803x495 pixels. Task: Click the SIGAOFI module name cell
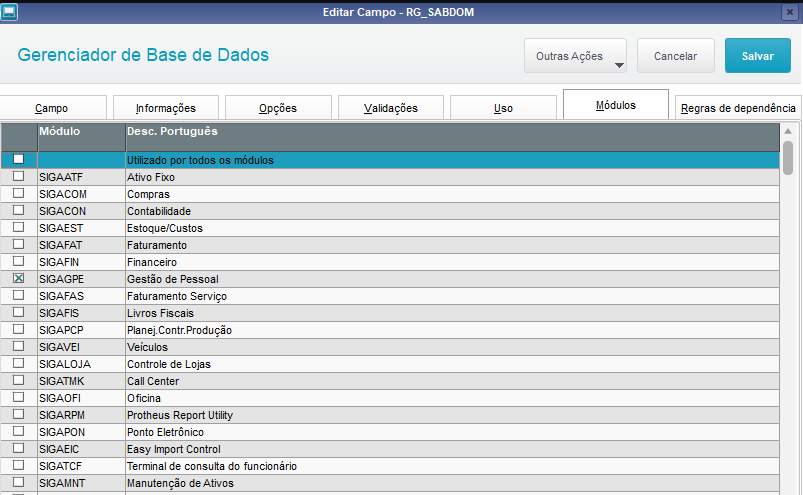coord(81,398)
